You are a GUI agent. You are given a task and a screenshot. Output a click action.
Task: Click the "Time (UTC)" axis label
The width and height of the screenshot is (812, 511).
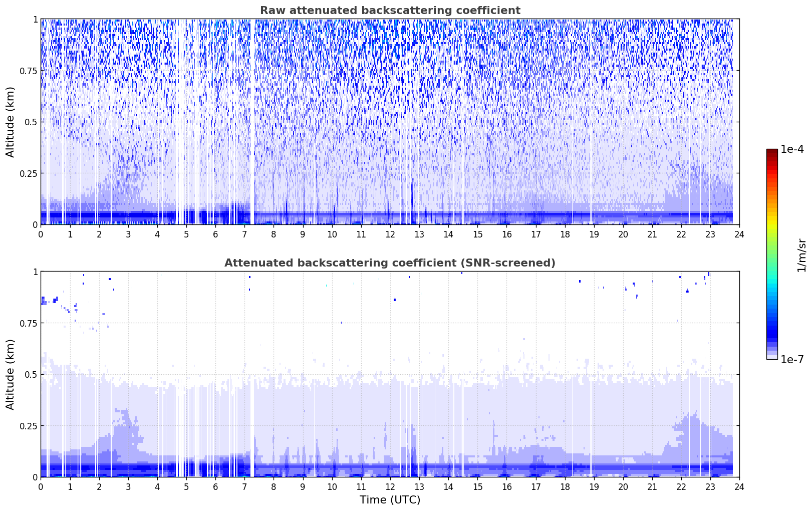point(390,500)
